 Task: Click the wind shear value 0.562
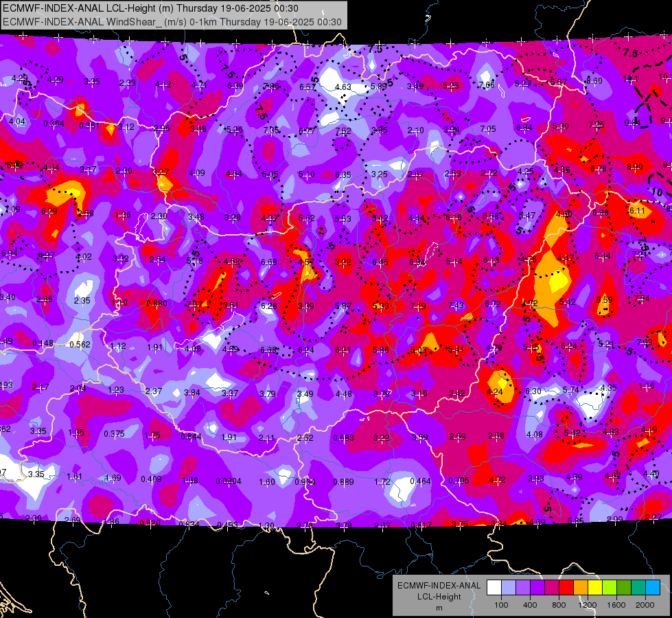pyautogui.click(x=80, y=345)
